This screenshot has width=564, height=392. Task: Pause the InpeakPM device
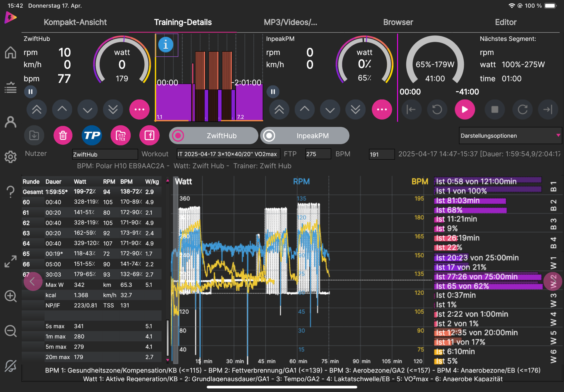coord(273,92)
